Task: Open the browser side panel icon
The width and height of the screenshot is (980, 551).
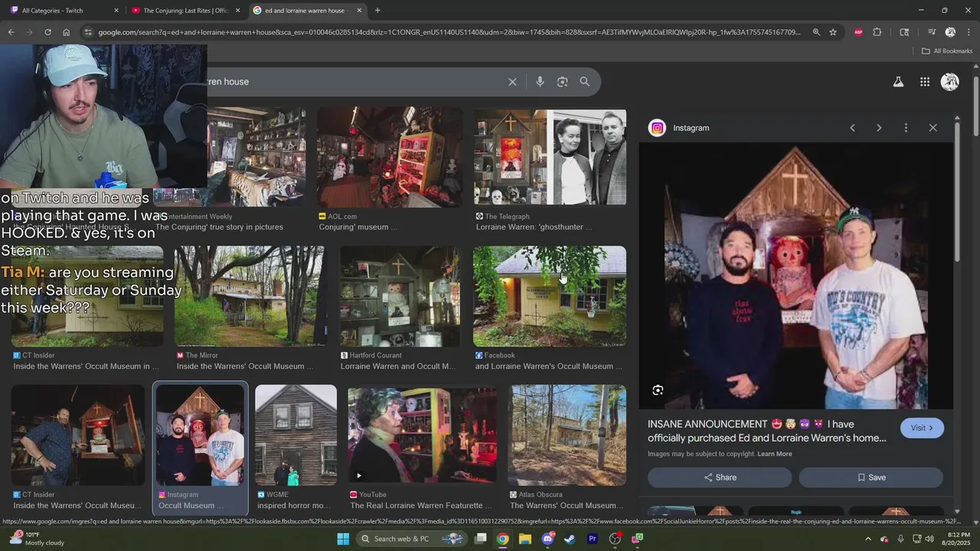Action: click(x=904, y=32)
